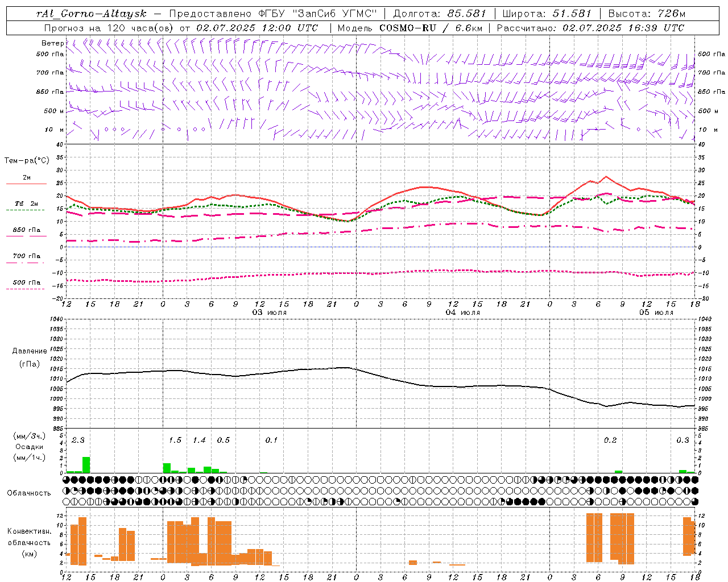Click the precipitation total '0.5'

224,440
